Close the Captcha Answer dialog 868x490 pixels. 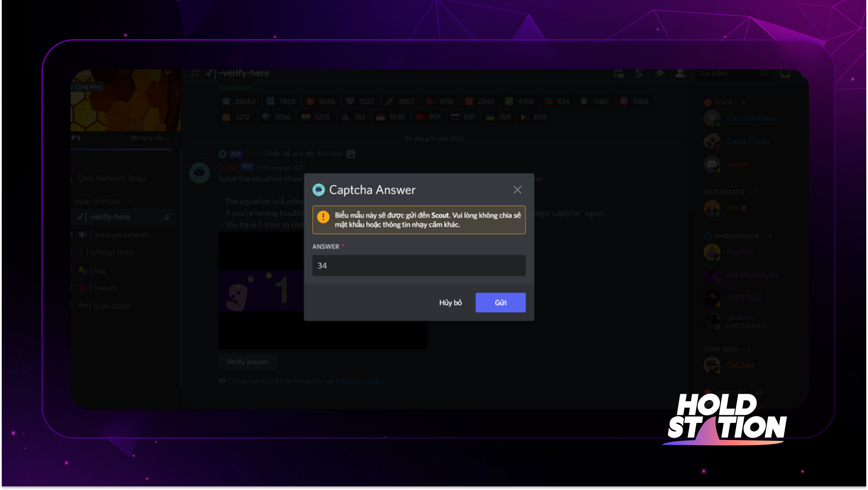pyautogui.click(x=517, y=190)
